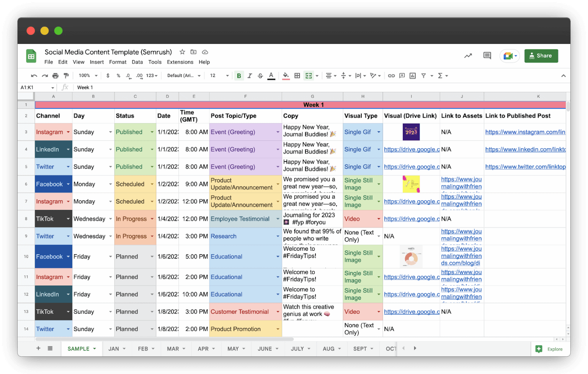Toggle italic text formatting
This screenshot has height=374, width=588.
250,76
